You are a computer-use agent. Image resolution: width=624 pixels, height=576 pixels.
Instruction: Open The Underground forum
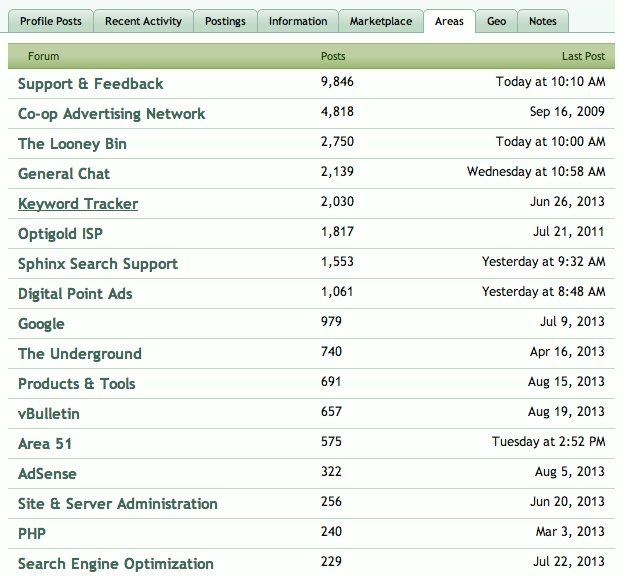(x=80, y=354)
